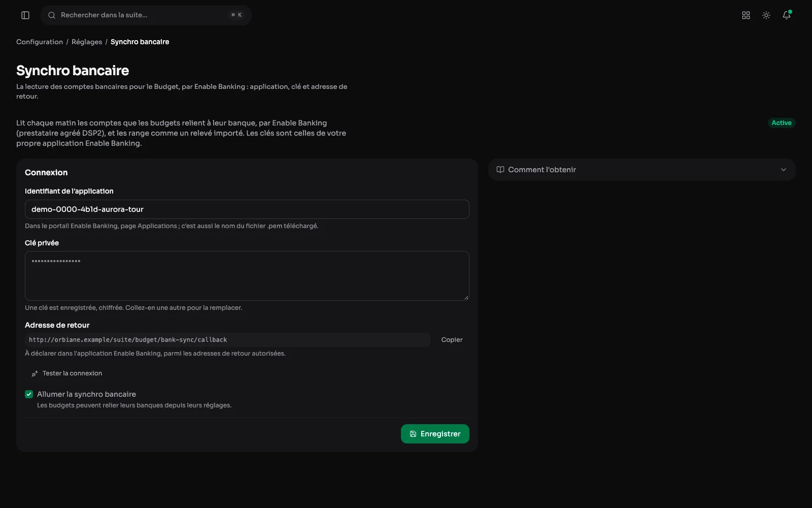Click the ⌘ K shortcut hint
Viewport: 812px width, 508px height.
click(236, 15)
